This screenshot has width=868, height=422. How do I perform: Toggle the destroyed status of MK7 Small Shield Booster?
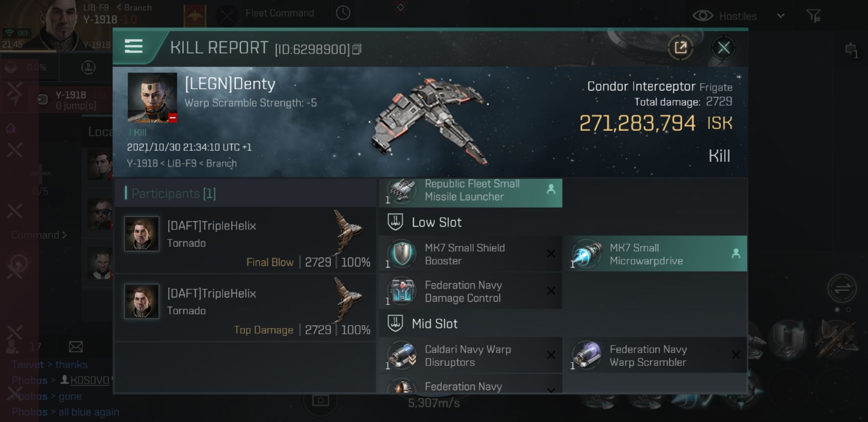[x=550, y=253]
